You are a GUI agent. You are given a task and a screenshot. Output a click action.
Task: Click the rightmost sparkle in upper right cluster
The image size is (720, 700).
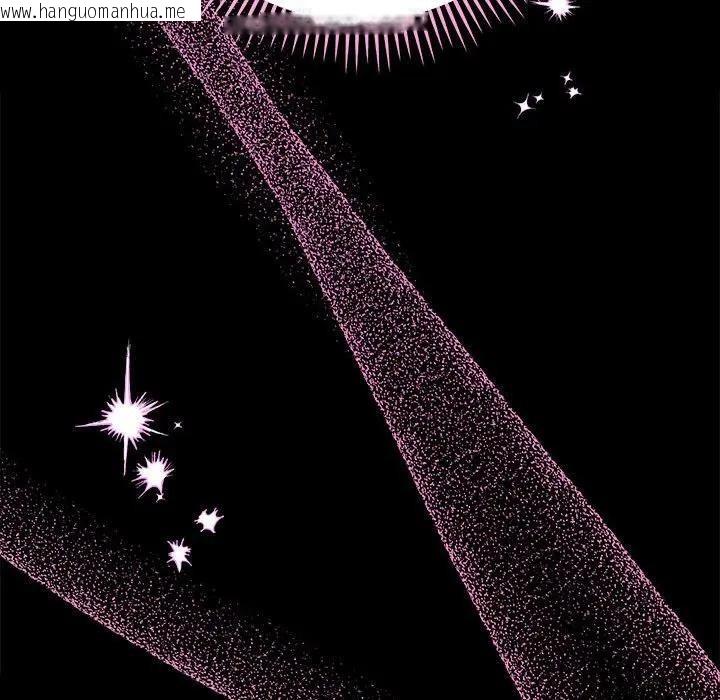click(x=574, y=92)
